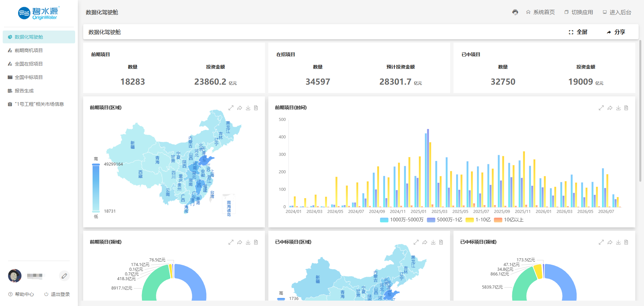Click the 8917.1亿元 pie label
The height and width of the screenshot is (306, 644).
(x=122, y=288)
